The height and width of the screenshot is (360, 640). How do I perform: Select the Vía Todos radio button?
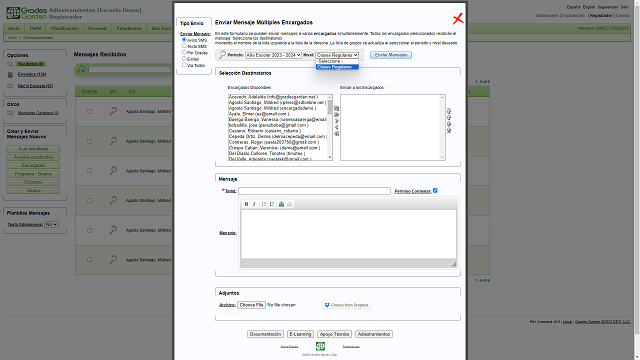[x=184, y=64]
